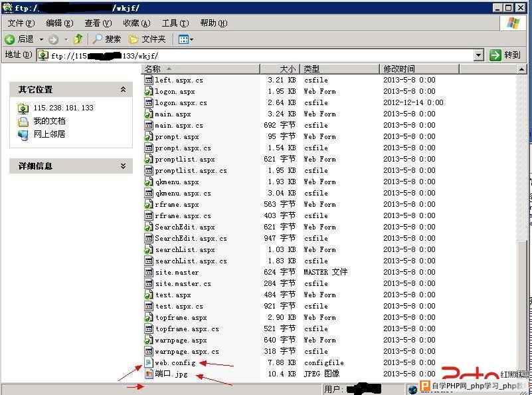Open the 收藏(A) menu
The height and width of the screenshot is (395, 532).
tap(136, 23)
